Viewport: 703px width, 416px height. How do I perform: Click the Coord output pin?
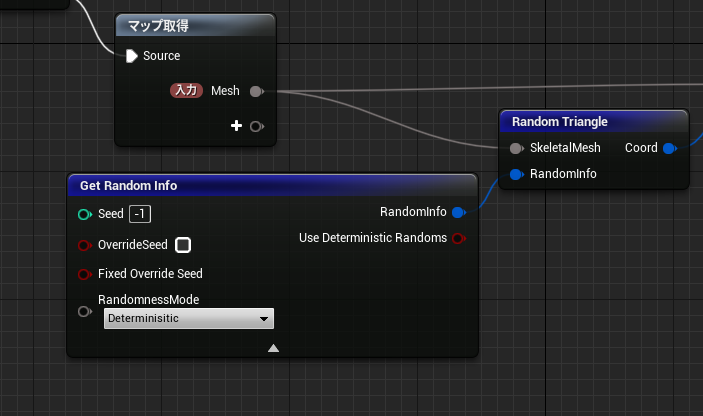pyautogui.click(x=670, y=148)
